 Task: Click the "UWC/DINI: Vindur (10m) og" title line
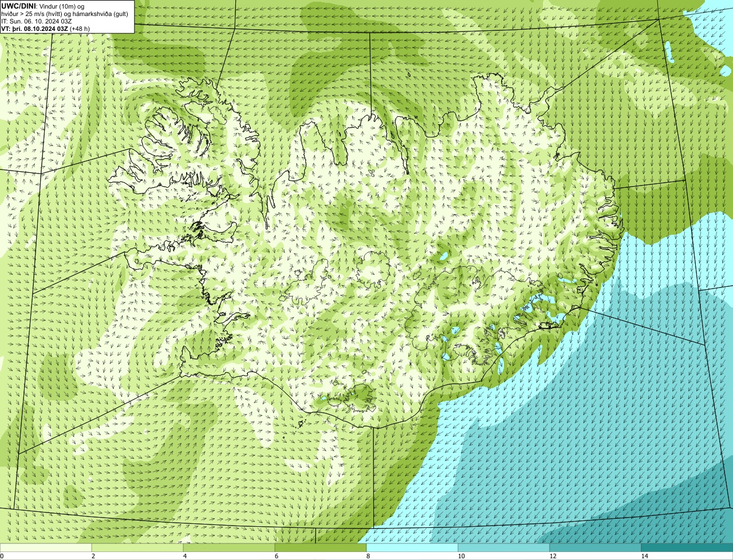[x=43, y=6]
